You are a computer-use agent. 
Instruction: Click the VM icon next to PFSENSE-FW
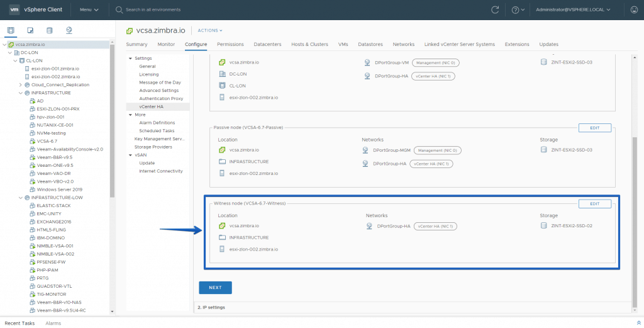(x=33, y=262)
